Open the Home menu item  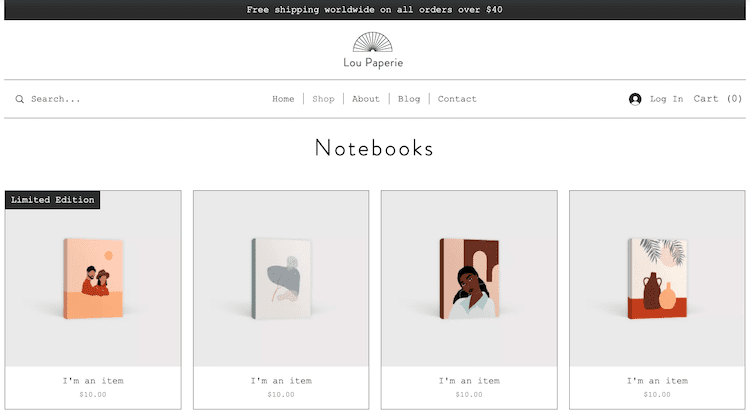[283, 99]
